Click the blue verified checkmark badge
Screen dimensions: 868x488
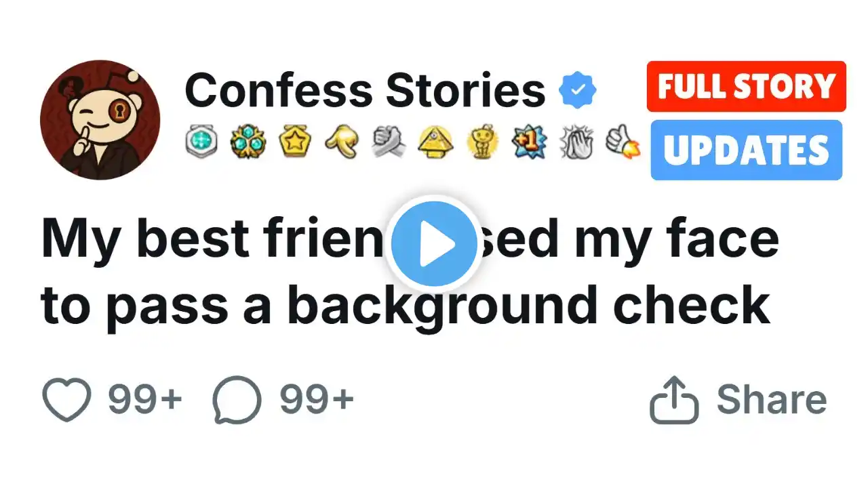point(577,91)
